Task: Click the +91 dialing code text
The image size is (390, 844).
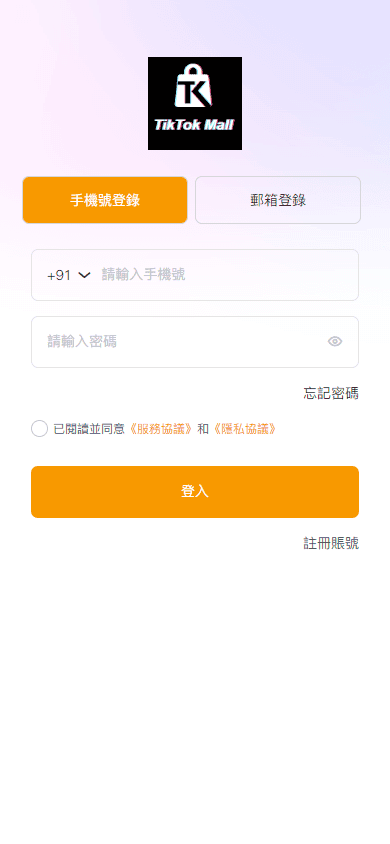Action: click(x=59, y=275)
